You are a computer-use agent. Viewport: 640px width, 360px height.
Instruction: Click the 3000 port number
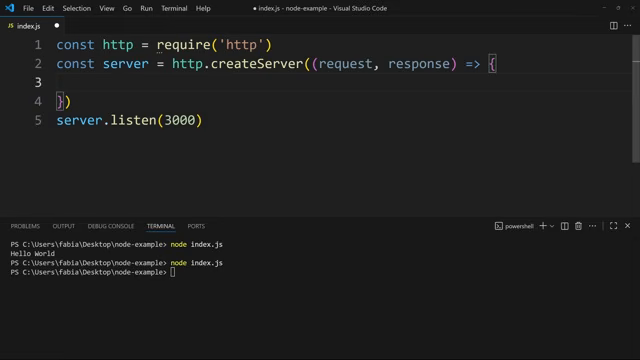click(x=180, y=120)
